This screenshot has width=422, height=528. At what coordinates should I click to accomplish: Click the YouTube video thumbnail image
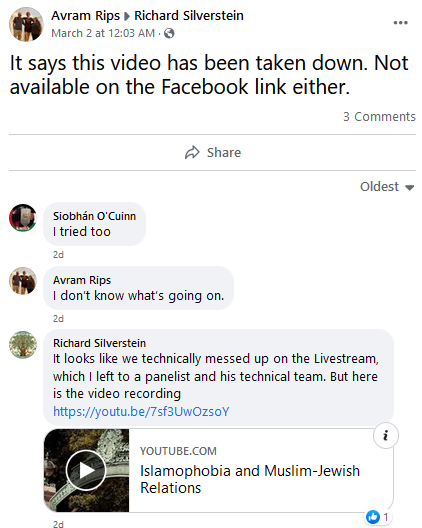[x=86, y=470]
